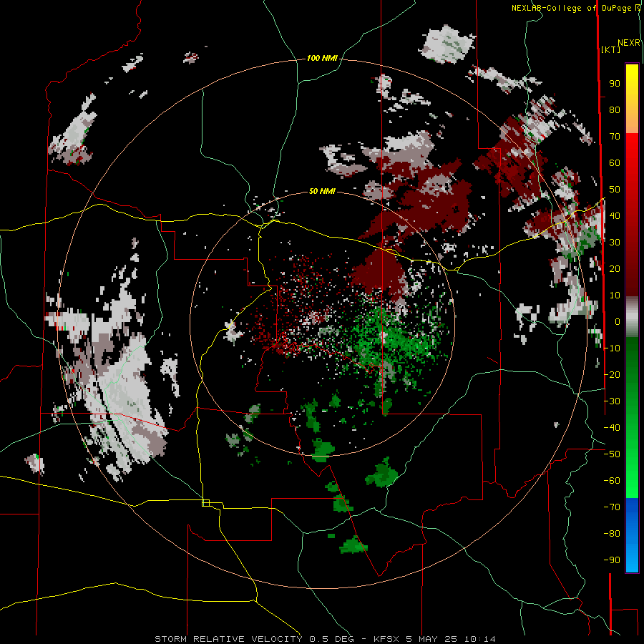Click the -40 value on the velocity scale
The width and height of the screenshot is (644, 644).
612,428
